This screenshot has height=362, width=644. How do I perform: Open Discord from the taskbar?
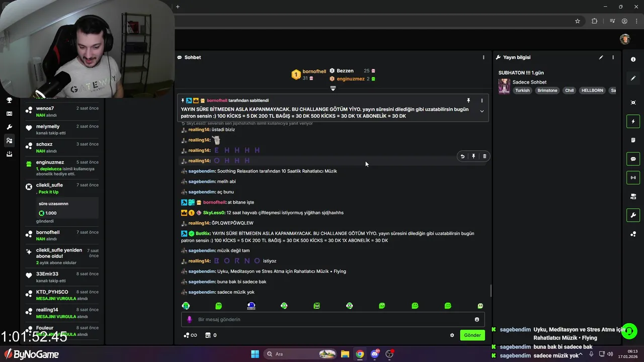click(374, 354)
